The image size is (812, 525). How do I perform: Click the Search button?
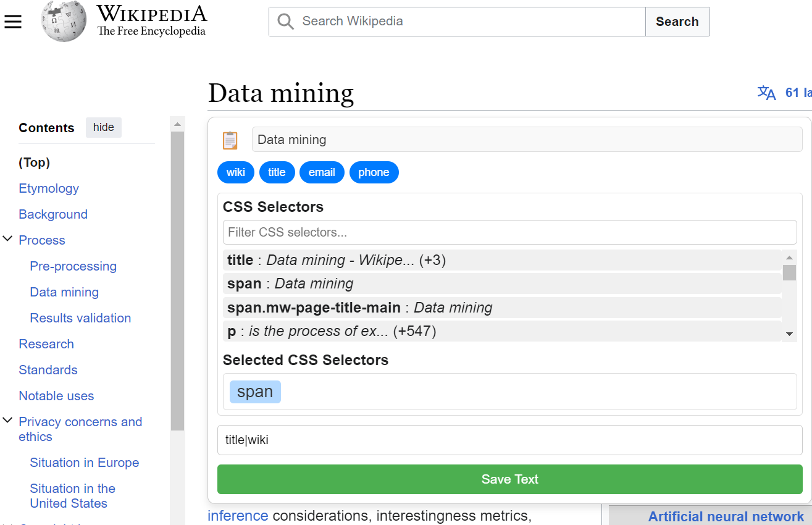pyautogui.click(x=677, y=22)
